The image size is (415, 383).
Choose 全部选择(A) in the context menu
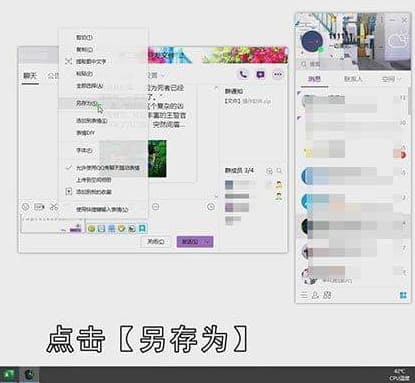(103, 86)
